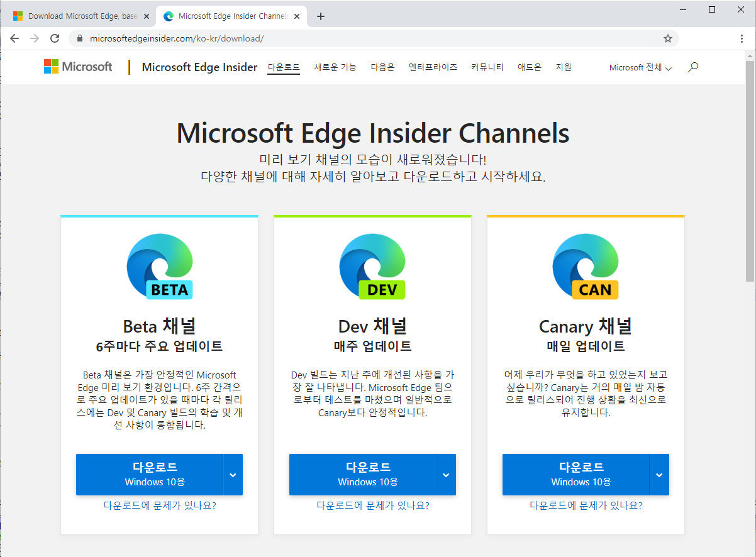
Task: Click the Microsoft Edge Insider header link
Action: tap(199, 67)
